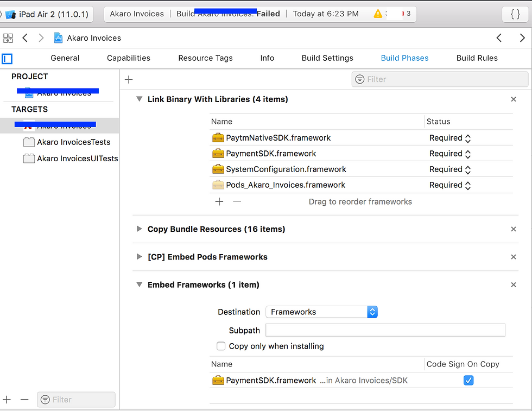532x411 pixels.
Task: Switch to the Capabilities tab
Action: coord(129,58)
